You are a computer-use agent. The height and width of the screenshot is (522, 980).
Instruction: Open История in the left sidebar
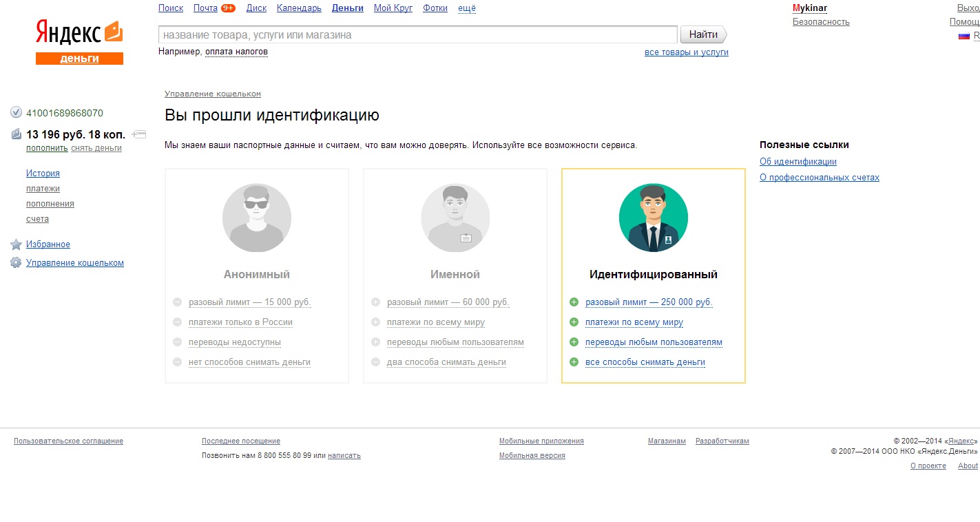43,174
